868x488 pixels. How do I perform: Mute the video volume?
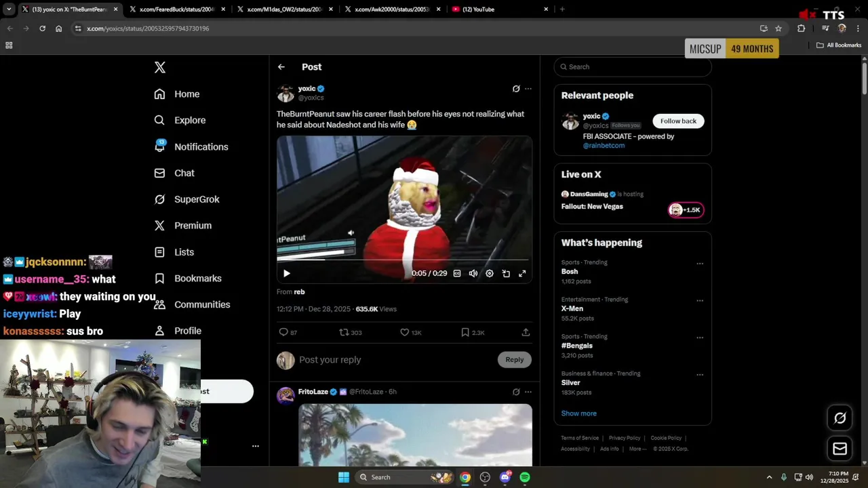click(473, 273)
